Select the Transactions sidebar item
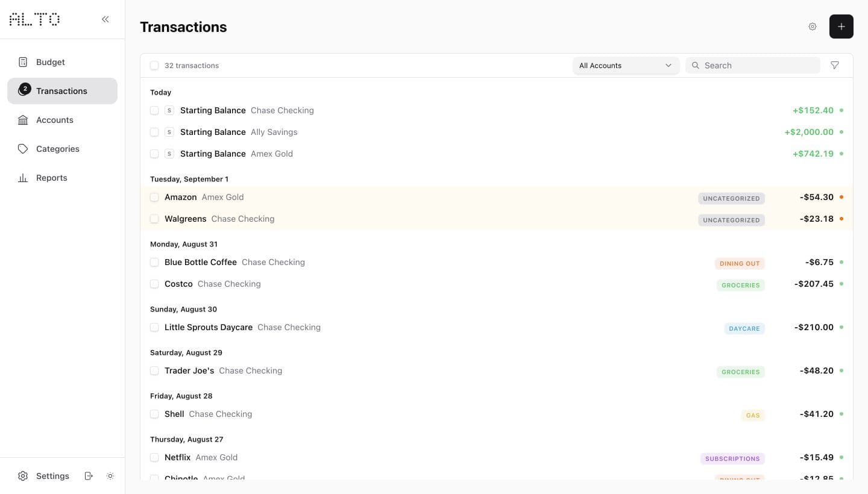The height and width of the screenshot is (494, 868). tap(62, 91)
